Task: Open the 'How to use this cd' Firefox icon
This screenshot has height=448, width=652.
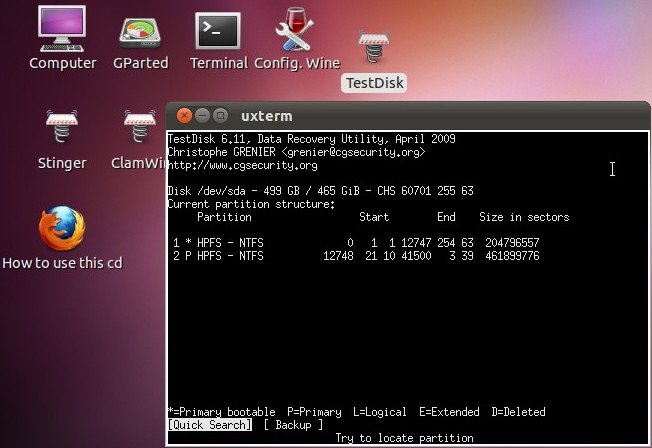Action: pyautogui.click(x=62, y=228)
